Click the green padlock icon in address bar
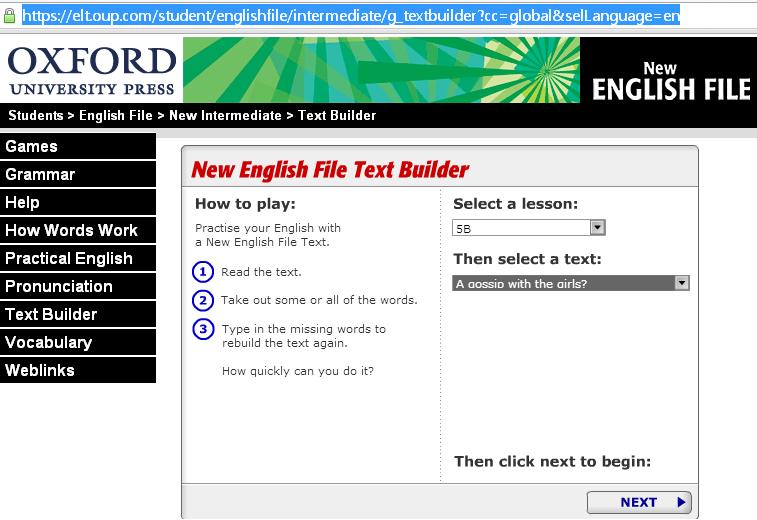Image resolution: width=757 pixels, height=520 pixels. pos(9,16)
